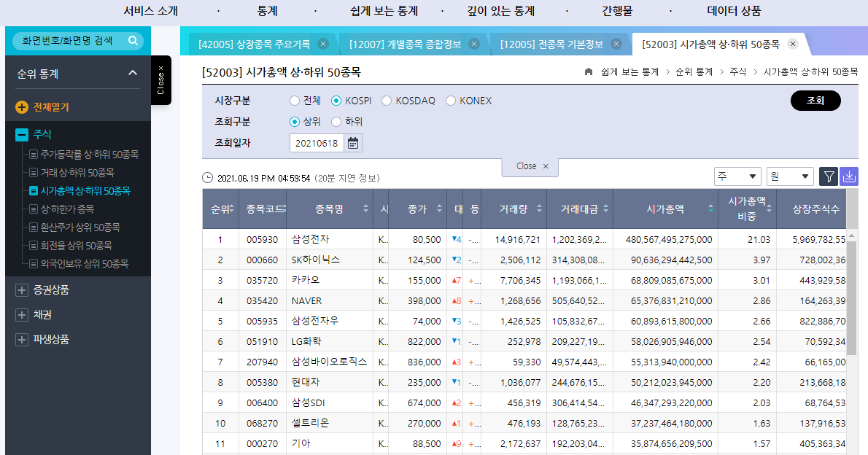The width and height of the screenshot is (868, 455).
Task: Click the 화면번호/화면명 검색 input
Action: (x=69, y=40)
